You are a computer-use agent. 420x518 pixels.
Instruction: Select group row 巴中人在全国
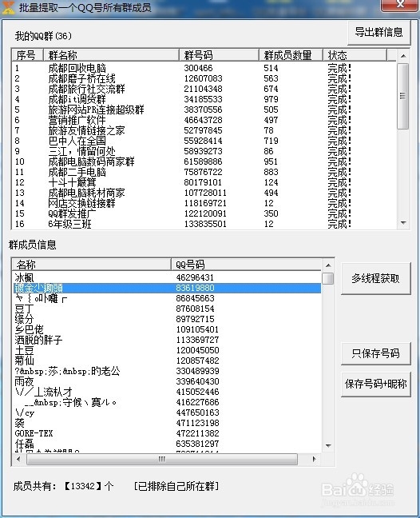(x=204, y=141)
